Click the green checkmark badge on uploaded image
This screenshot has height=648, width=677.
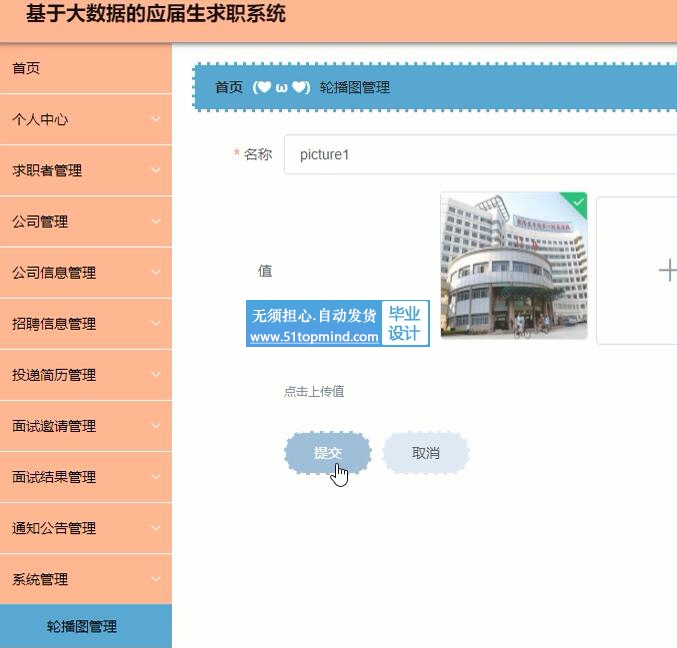pos(578,202)
